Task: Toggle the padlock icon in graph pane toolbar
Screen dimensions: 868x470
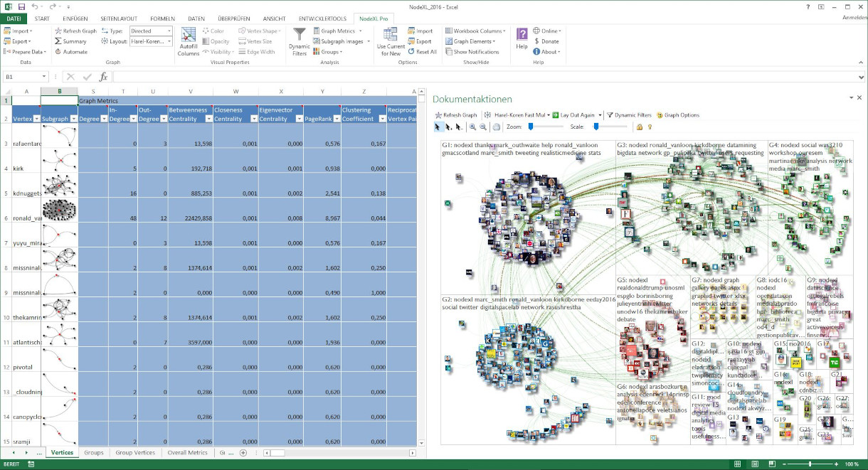Action: (x=640, y=127)
